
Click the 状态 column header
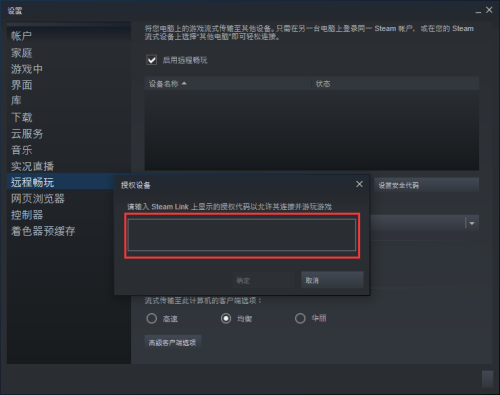click(x=395, y=84)
